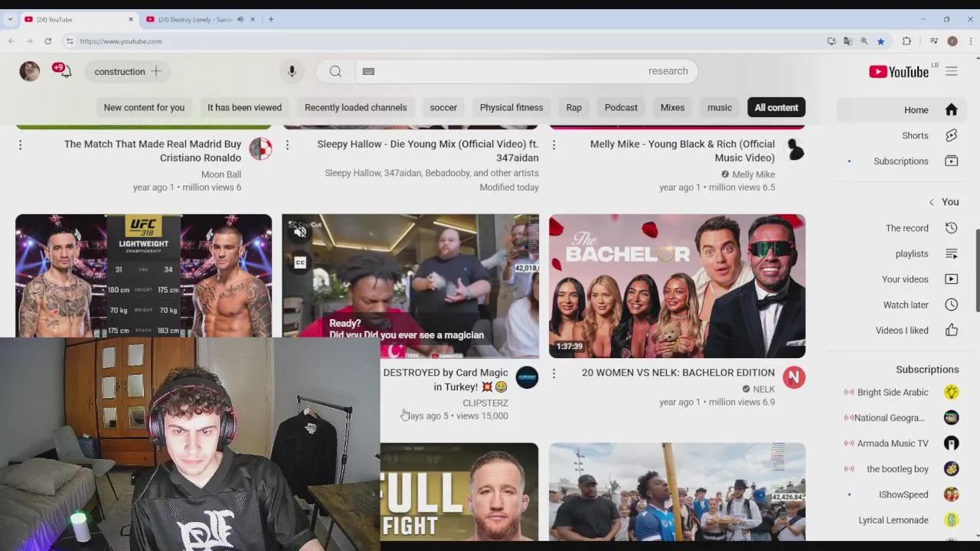Image resolution: width=980 pixels, height=551 pixels.
Task: Open the Full Fight video thumbnail
Action: [459, 492]
